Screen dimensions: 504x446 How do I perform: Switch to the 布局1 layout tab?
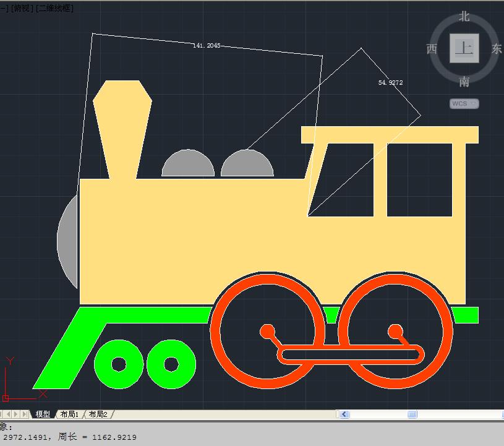click(69, 414)
